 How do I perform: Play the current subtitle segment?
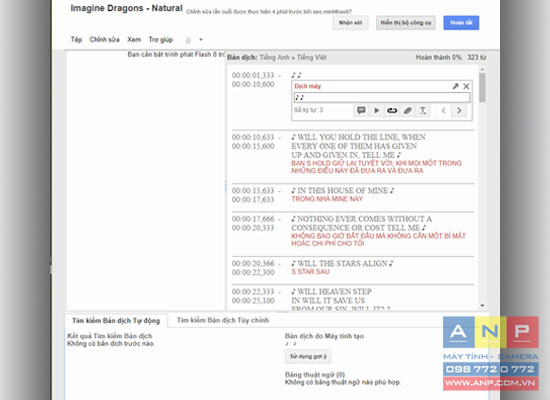[x=376, y=110]
